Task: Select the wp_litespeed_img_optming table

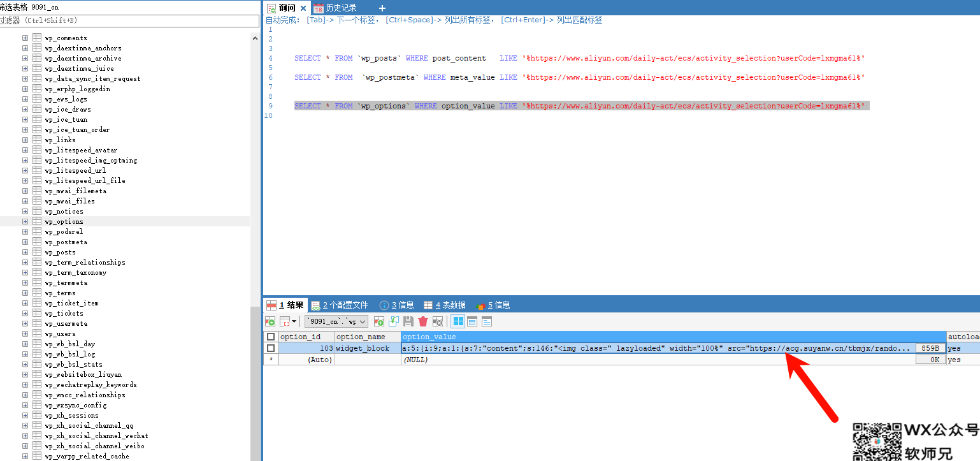Action: tap(90, 160)
